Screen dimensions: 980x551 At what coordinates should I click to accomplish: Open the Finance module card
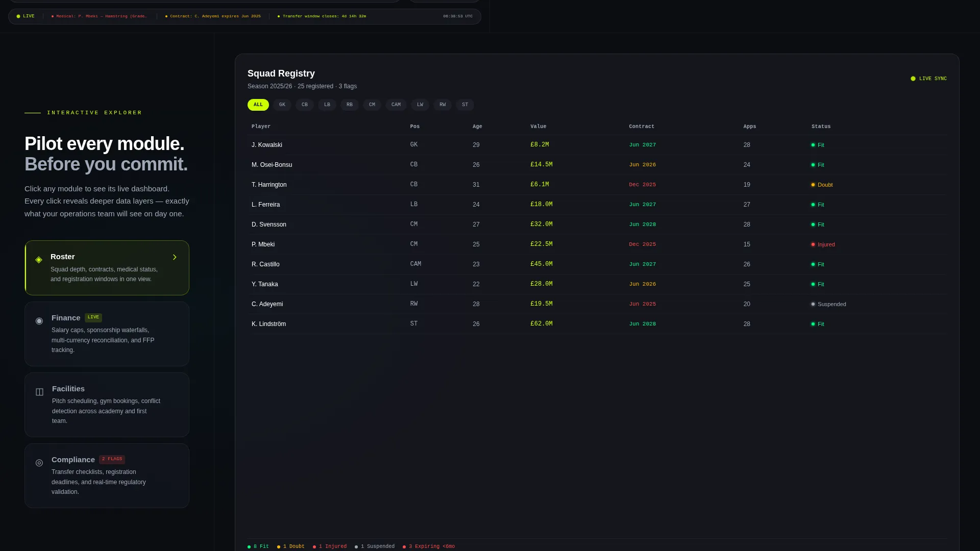tap(107, 334)
